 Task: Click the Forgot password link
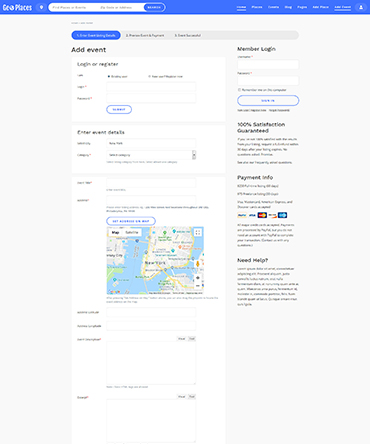click(x=279, y=110)
